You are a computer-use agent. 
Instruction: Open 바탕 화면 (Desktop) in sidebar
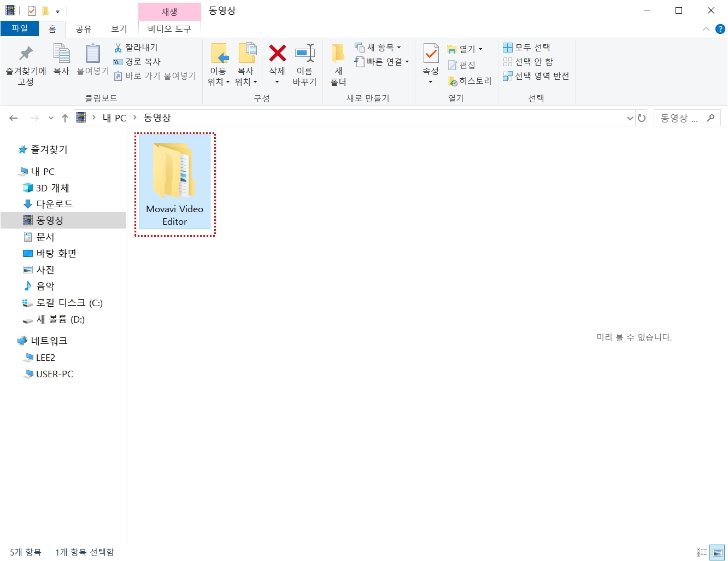50,253
